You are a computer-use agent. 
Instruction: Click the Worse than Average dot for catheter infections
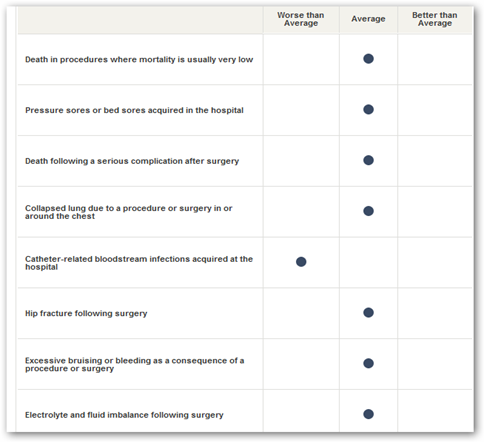[301, 262]
